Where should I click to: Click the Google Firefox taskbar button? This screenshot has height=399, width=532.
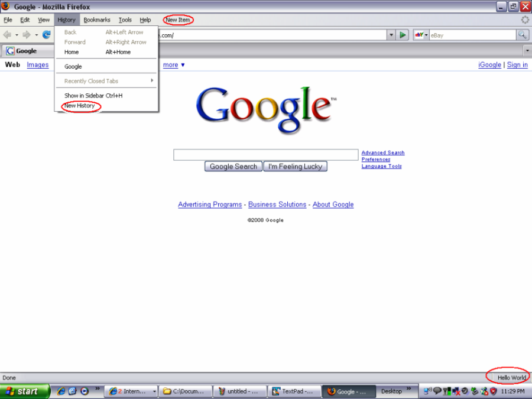tap(349, 391)
